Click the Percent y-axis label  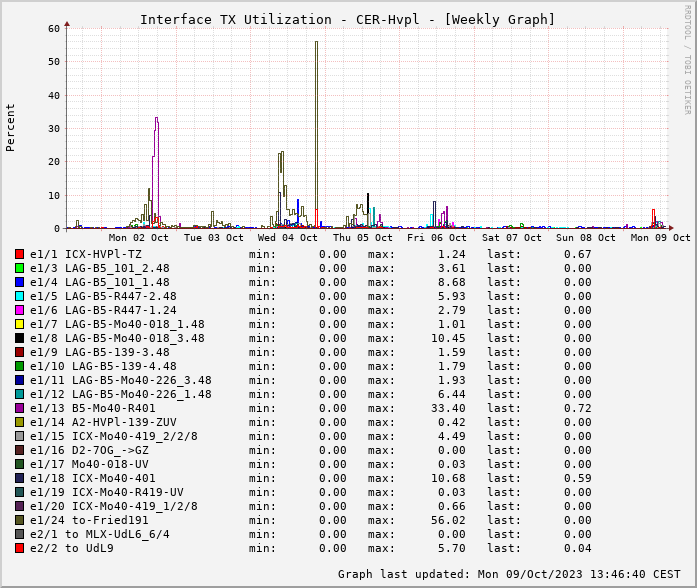coord(11,127)
